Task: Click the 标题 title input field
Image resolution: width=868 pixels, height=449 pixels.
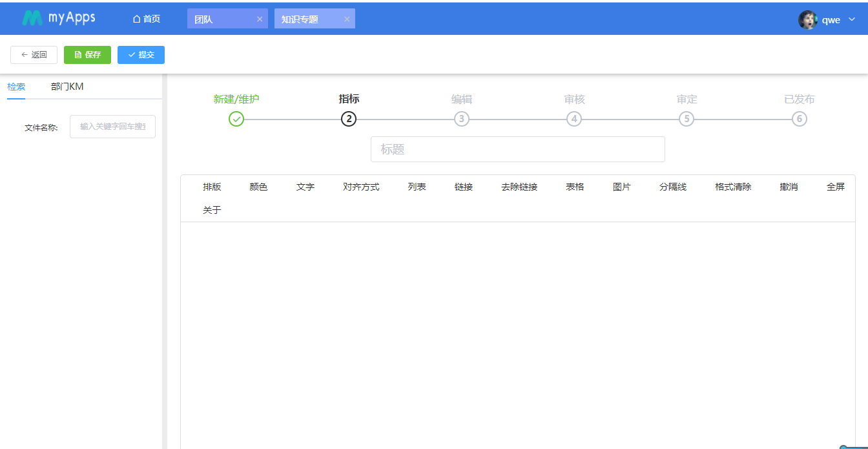Action: [x=517, y=149]
